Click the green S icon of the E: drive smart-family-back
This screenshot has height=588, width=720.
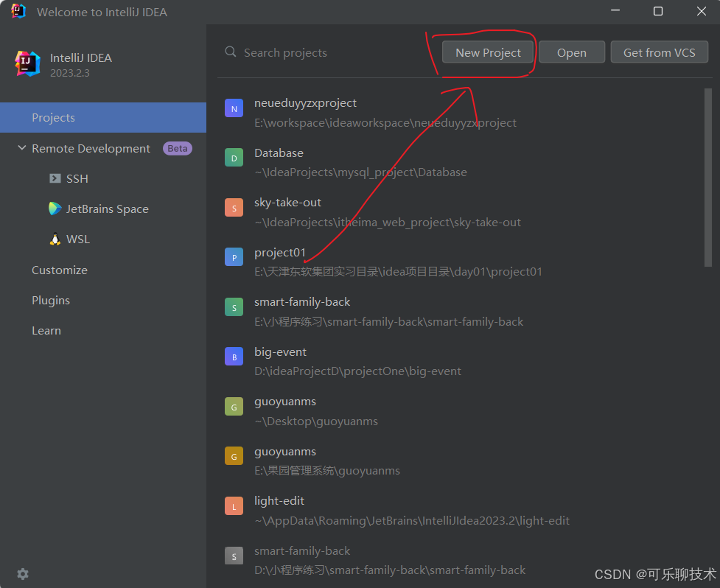pyautogui.click(x=234, y=307)
